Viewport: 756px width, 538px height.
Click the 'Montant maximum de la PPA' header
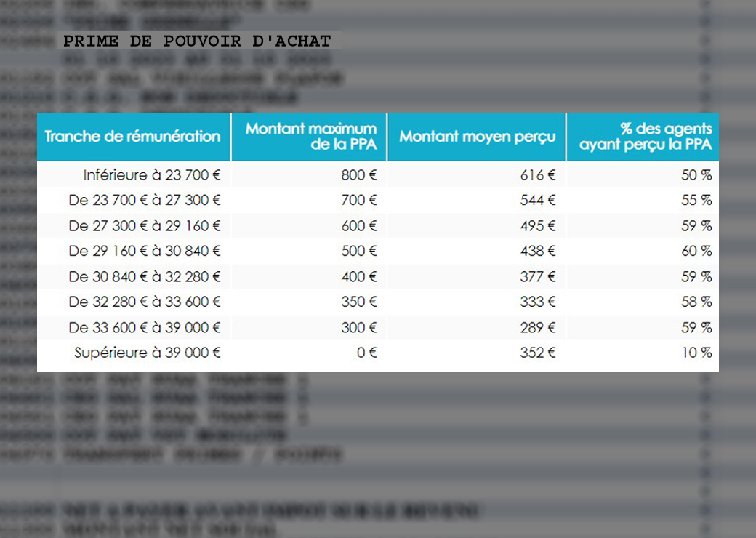[311, 137]
